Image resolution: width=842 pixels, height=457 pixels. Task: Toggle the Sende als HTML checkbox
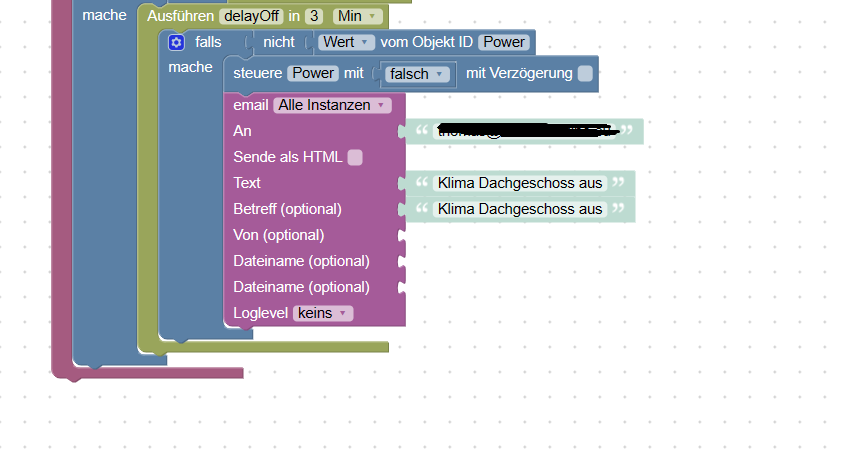coord(355,157)
